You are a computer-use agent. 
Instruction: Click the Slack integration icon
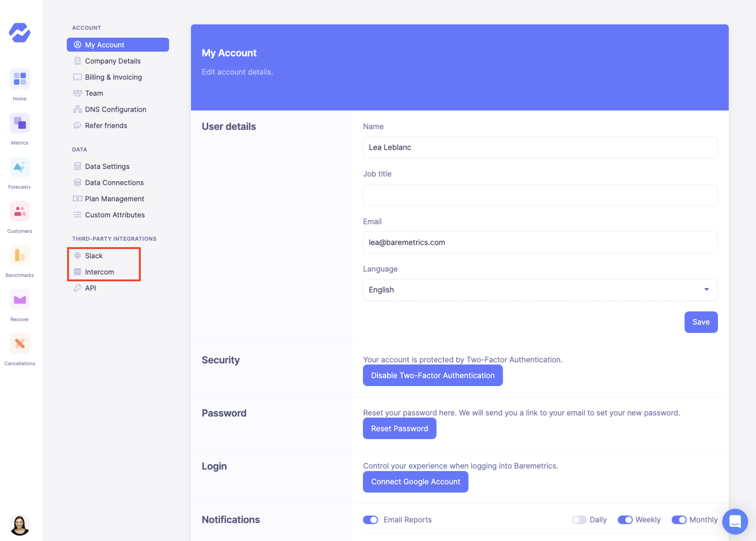click(x=78, y=255)
